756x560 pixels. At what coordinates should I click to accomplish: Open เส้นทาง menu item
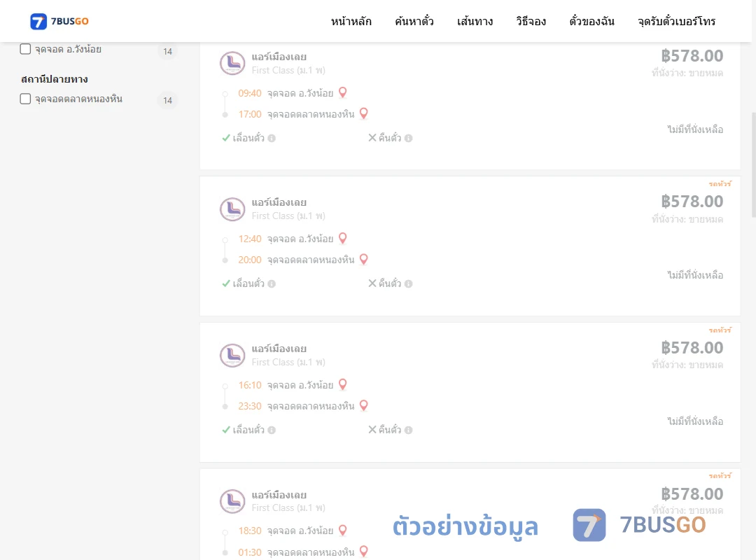[475, 21]
